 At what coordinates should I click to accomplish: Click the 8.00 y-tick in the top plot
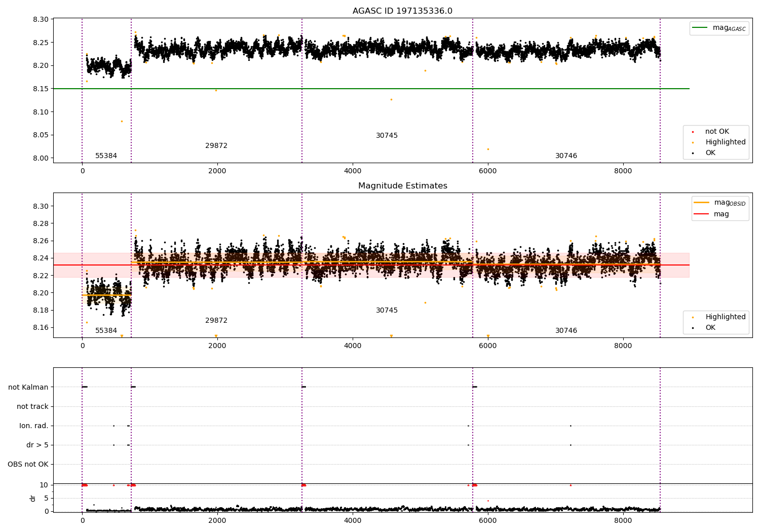(x=41, y=158)
